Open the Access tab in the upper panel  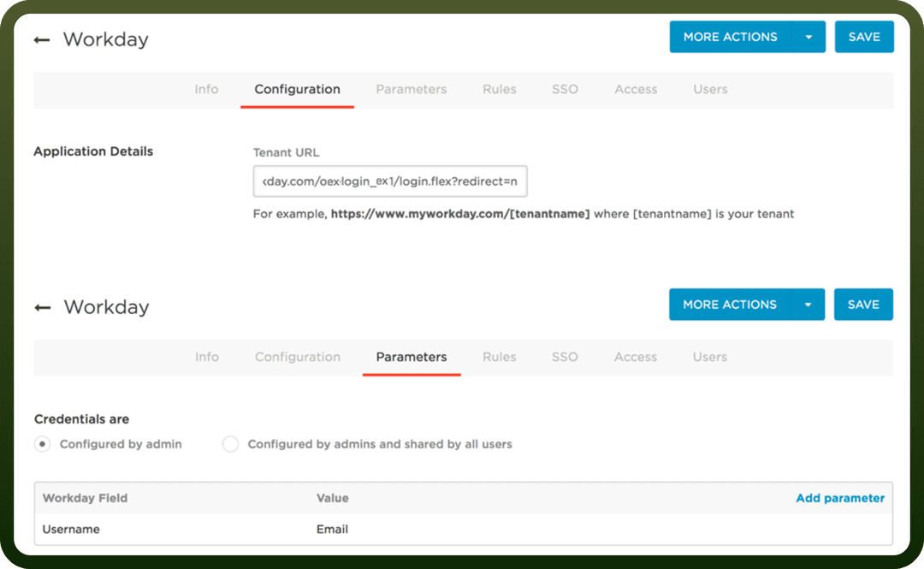[x=636, y=90]
